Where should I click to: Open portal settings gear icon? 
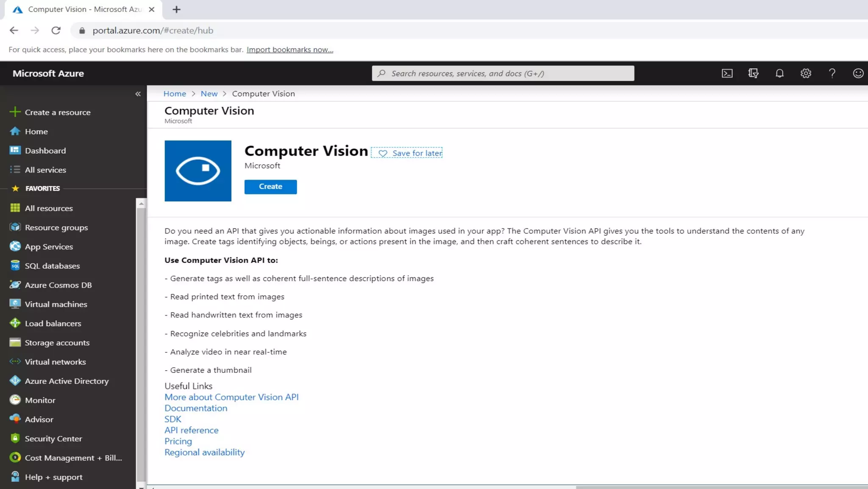click(806, 73)
